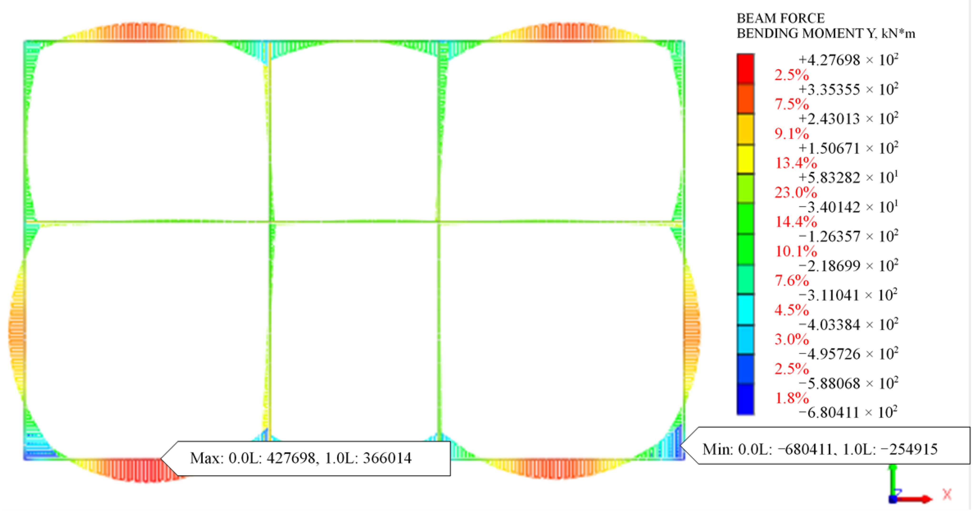Viewport: 980px width, 526px height.
Task: Click the −2.18699 × 10² legend value
Action: coord(848,266)
